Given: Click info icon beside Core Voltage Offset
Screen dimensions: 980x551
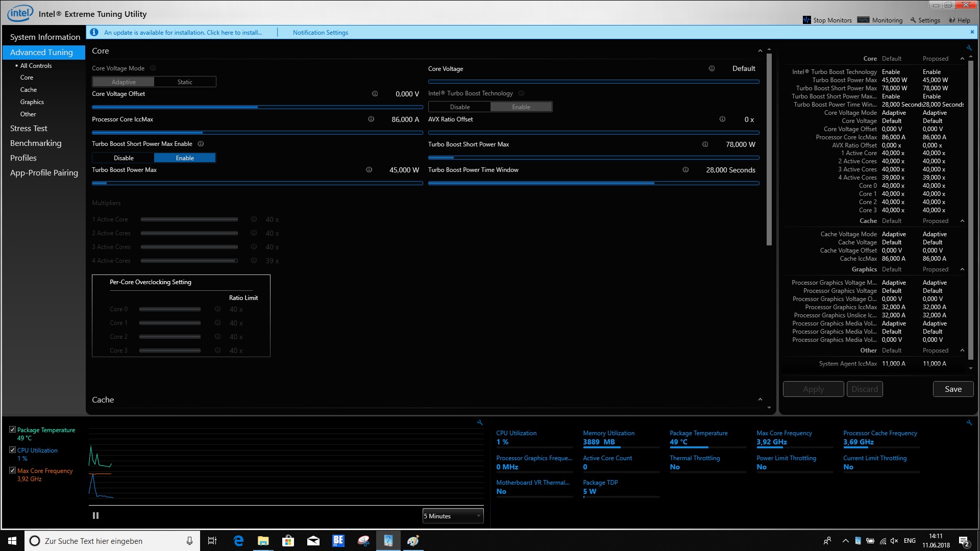Looking at the screenshot, I should (375, 94).
